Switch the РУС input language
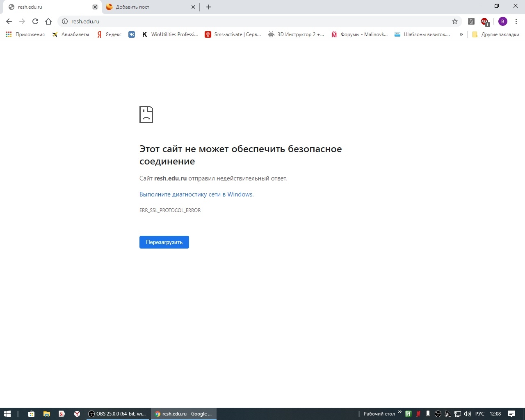 [x=480, y=414]
